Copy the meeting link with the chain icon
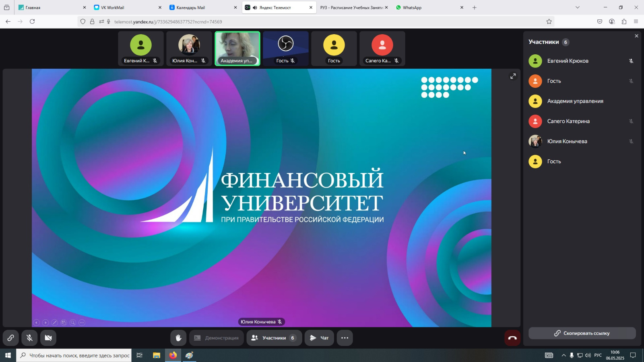Image resolution: width=644 pixels, height=362 pixels. (x=10, y=338)
